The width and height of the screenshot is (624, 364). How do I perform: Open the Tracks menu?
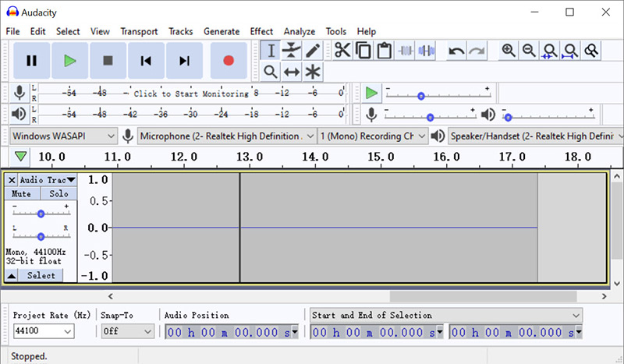tap(181, 31)
